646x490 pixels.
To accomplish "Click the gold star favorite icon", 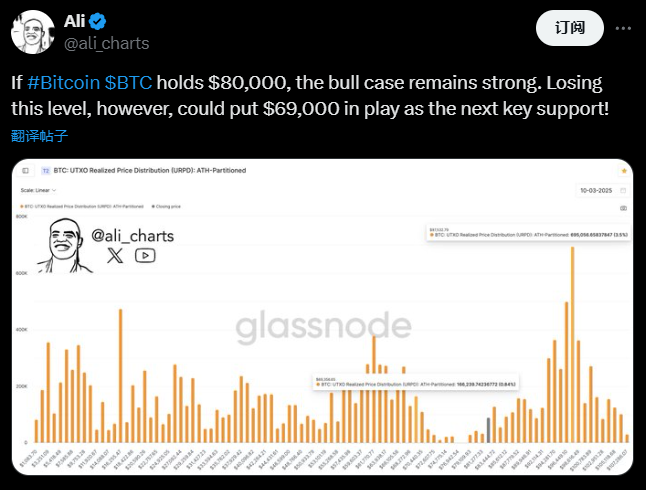I will click(624, 171).
